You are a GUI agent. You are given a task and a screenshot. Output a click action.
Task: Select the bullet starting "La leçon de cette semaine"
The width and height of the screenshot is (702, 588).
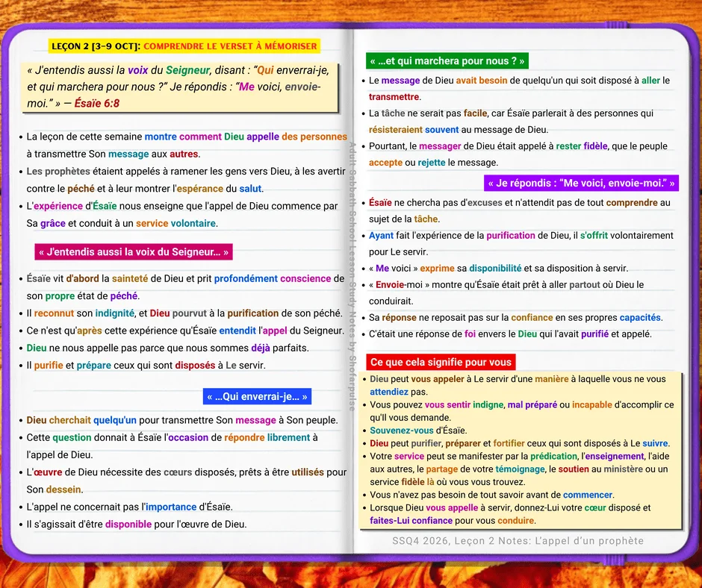pyautogui.click(x=187, y=145)
